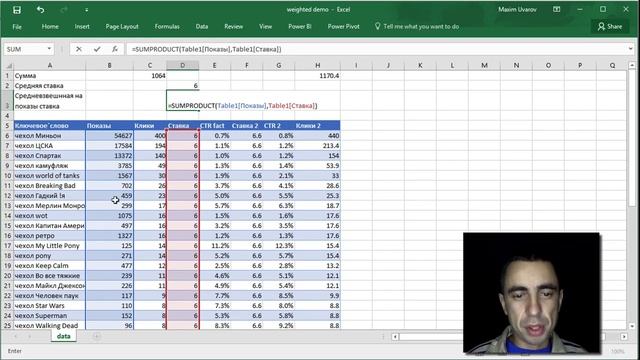Expand the Name Box dropdown arrow
This screenshot has width=640, height=360.
(49, 49)
